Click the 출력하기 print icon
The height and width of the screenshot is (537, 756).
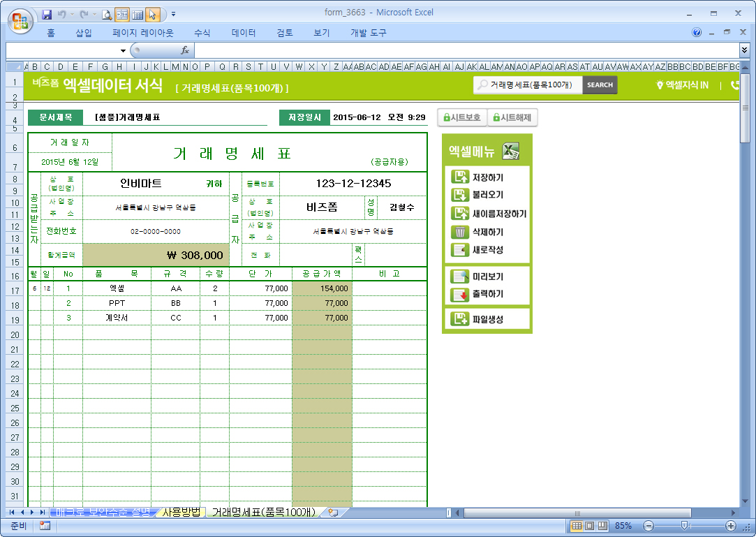click(459, 295)
